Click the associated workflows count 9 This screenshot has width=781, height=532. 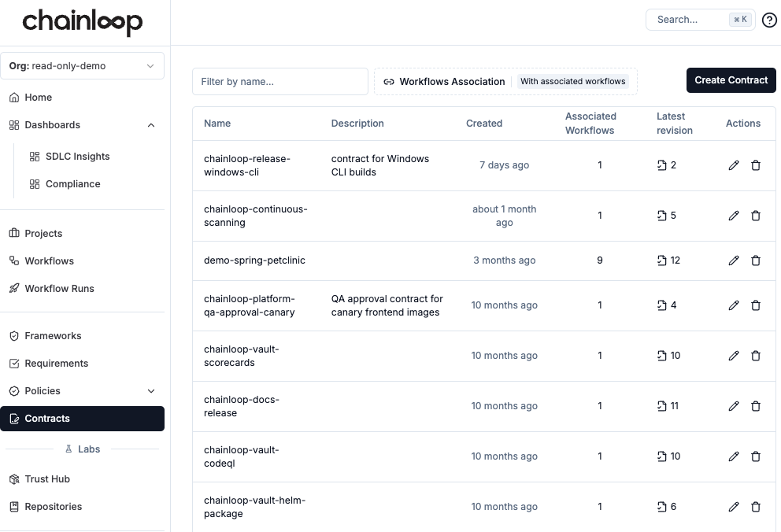[600, 260]
